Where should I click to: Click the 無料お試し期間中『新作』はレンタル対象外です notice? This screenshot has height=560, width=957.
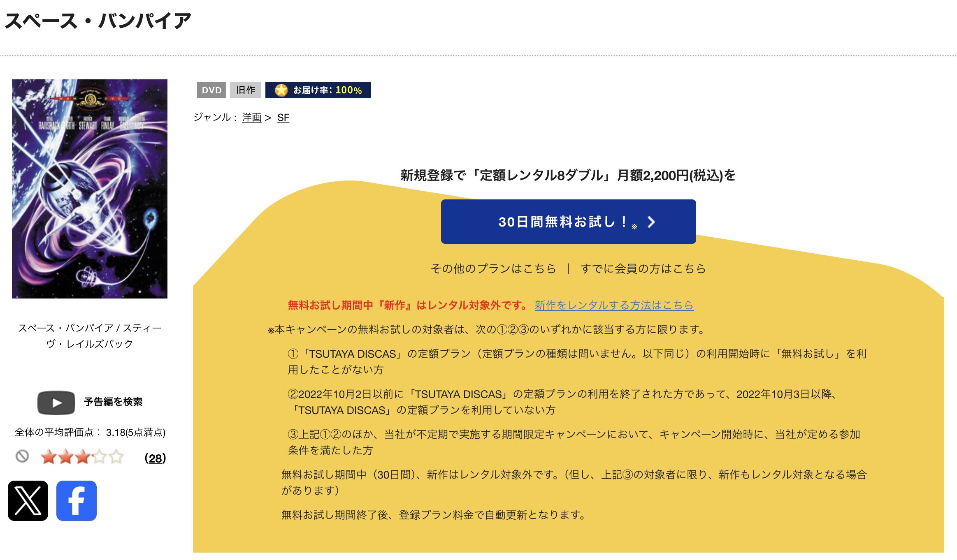coord(408,305)
